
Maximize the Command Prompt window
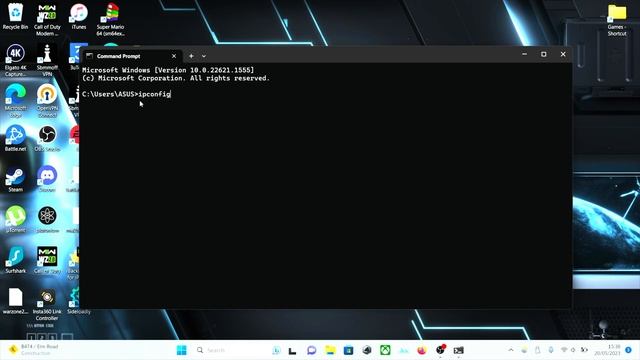(x=544, y=54)
